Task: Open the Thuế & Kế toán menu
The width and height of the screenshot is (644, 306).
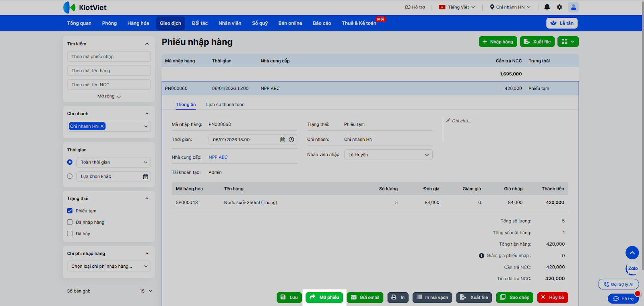Action: click(359, 23)
